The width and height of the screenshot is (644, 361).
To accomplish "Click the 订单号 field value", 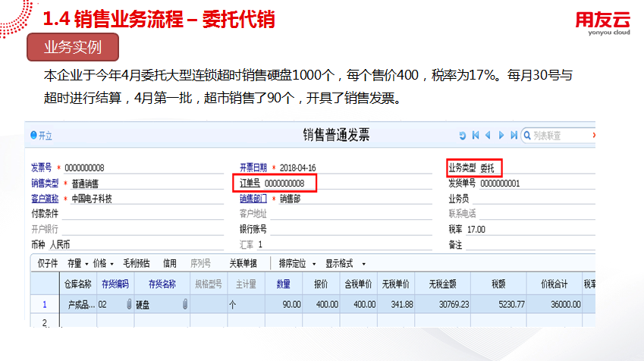I will [x=284, y=184].
